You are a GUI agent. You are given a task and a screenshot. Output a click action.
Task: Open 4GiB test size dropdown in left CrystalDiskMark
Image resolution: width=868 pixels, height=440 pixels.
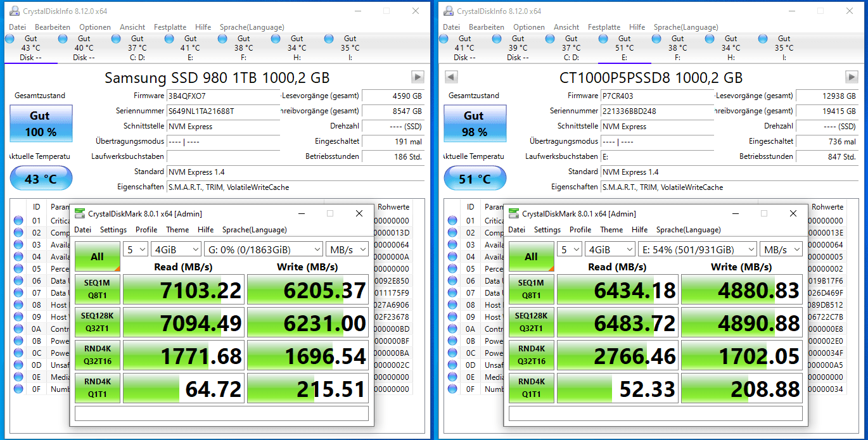coord(176,249)
